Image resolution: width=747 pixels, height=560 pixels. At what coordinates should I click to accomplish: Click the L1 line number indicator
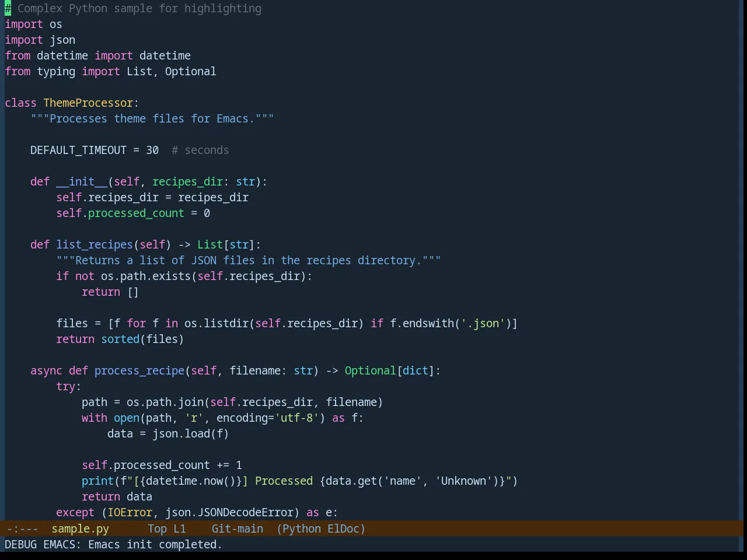(x=180, y=528)
